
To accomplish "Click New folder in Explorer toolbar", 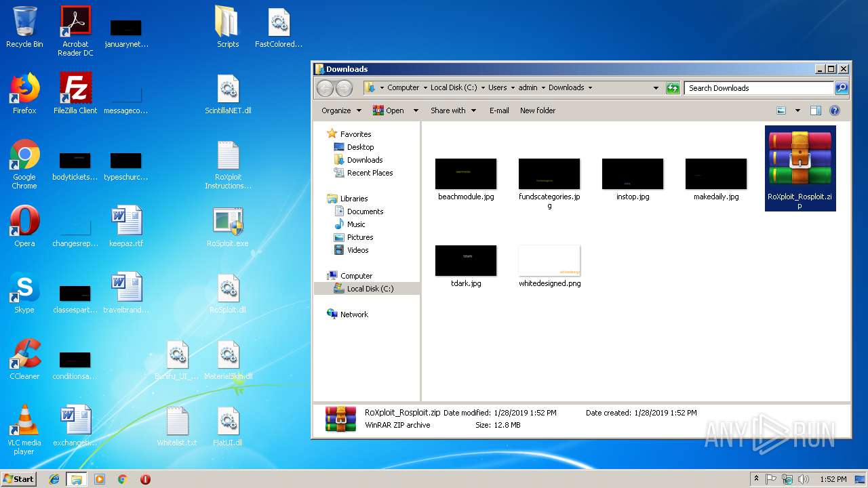I will pos(538,110).
